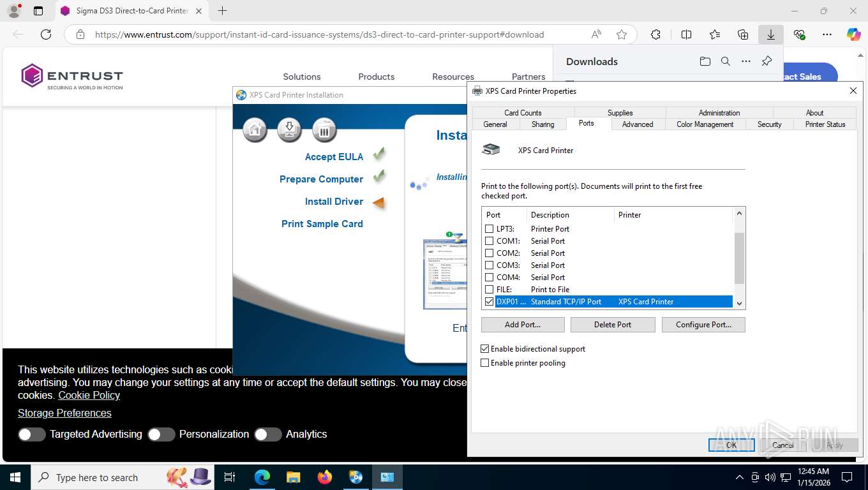Show hidden system tray icons chevron

pyautogui.click(x=740, y=477)
